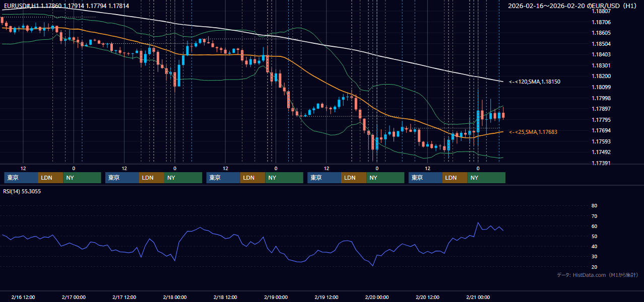Click price axis label 1.18301
Screen dimensions: 644x302
point(601,65)
